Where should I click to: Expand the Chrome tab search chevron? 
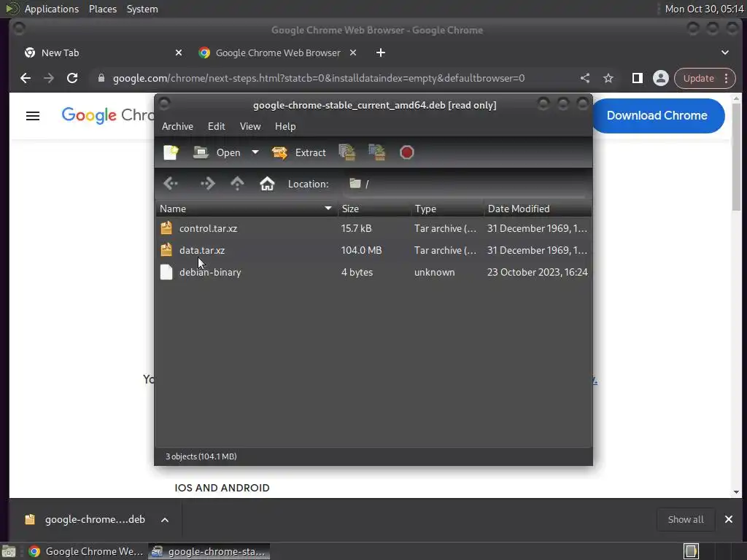click(x=725, y=52)
